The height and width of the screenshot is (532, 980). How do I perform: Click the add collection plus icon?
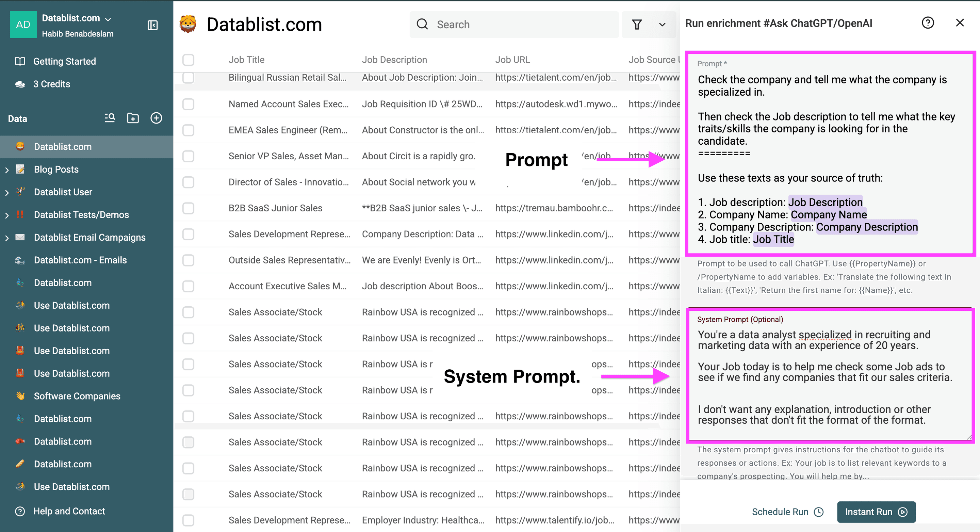tap(157, 118)
